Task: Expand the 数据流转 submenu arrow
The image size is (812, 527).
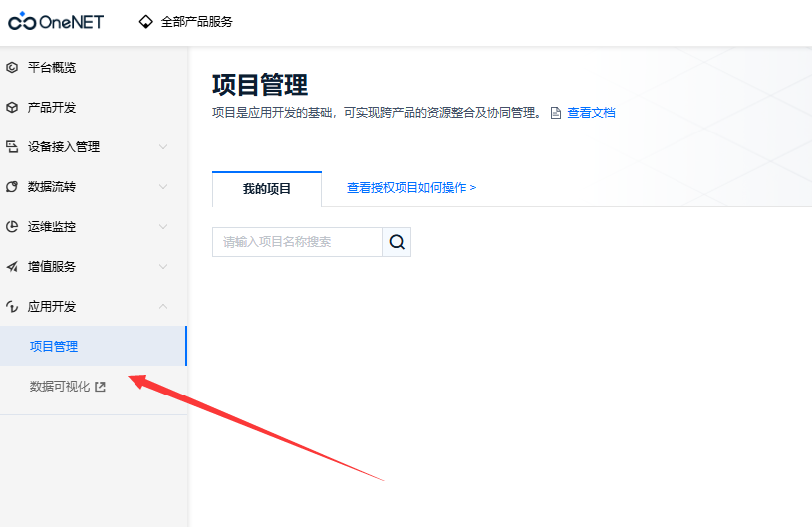Action: click(163, 187)
